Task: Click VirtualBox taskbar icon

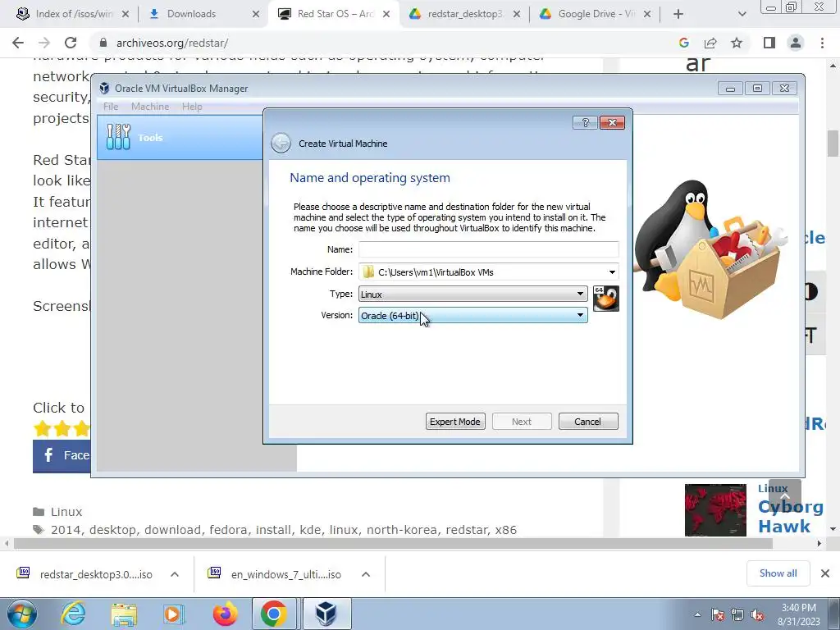Action: [326, 614]
